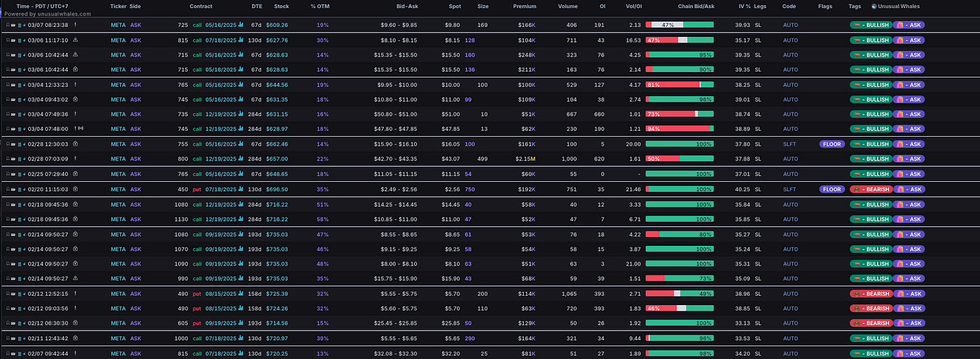Click BEARISH tag in 02/20 11:15:03 row
The width and height of the screenshot is (980, 359).
pos(870,189)
